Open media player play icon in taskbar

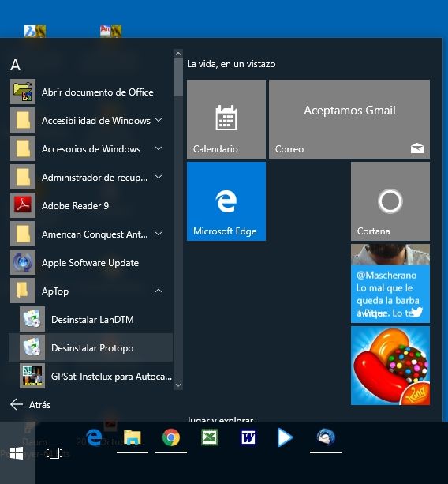coord(285,437)
